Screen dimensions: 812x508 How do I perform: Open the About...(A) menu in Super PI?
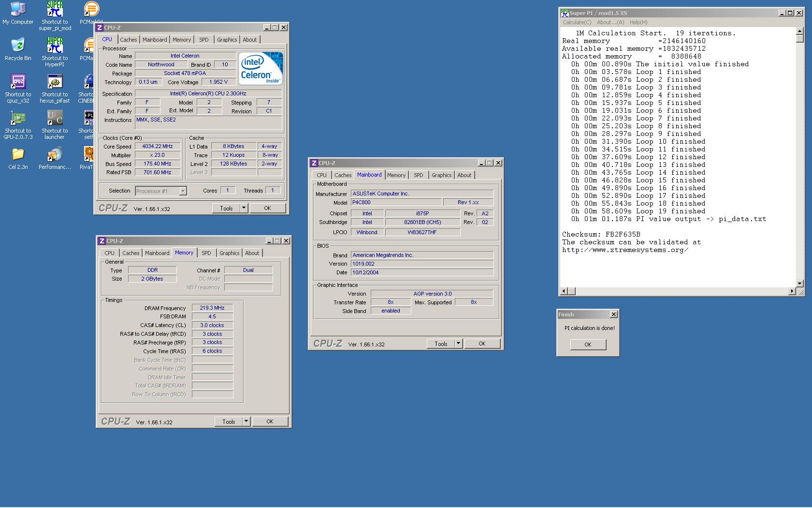(610, 22)
